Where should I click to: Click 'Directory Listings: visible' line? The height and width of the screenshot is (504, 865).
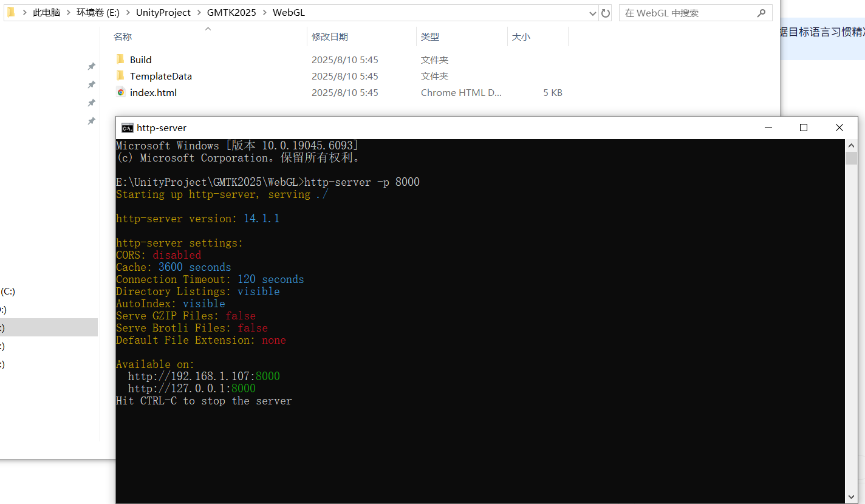198,291
